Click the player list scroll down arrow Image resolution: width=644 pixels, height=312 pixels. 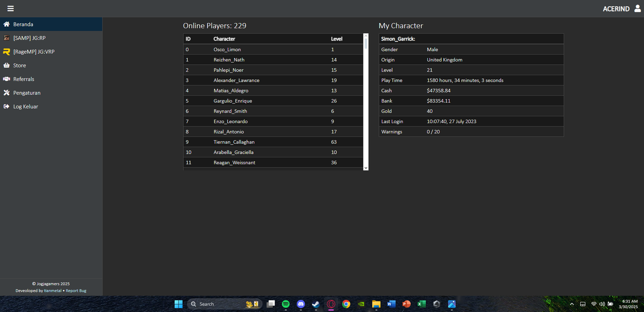click(366, 168)
